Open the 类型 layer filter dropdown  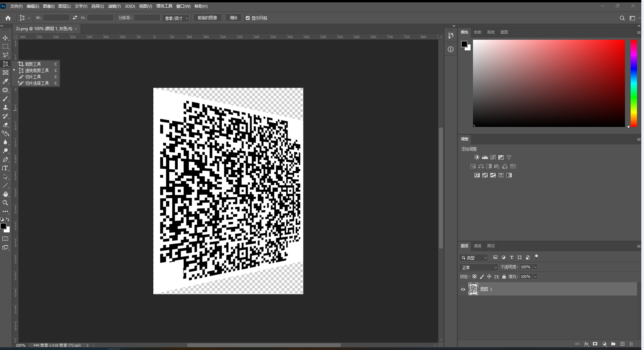tap(474, 257)
